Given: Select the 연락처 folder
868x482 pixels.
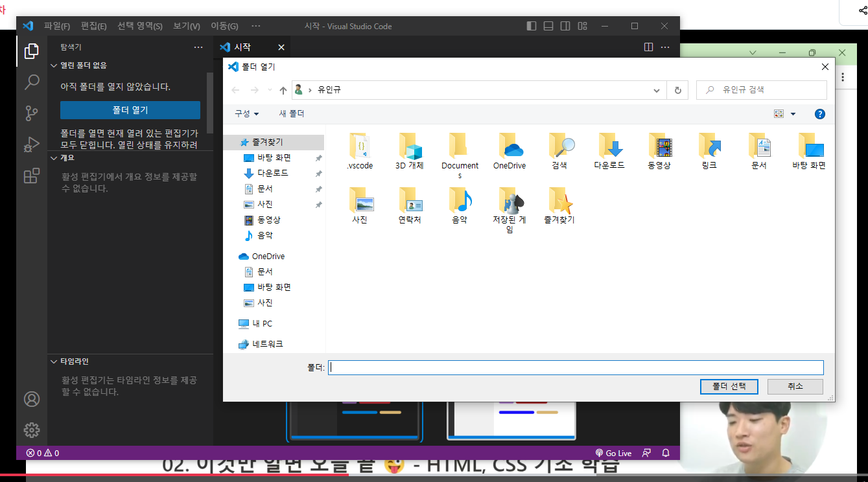Looking at the screenshot, I should [410, 205].
